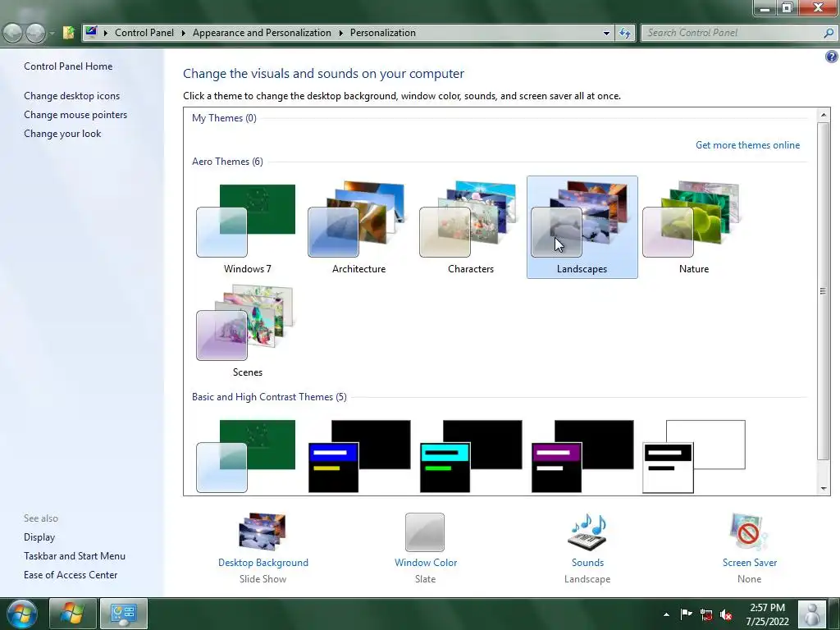Viewport: 840px width, 630px height.
Task: Click the Window Color link text
Action: 426,563
